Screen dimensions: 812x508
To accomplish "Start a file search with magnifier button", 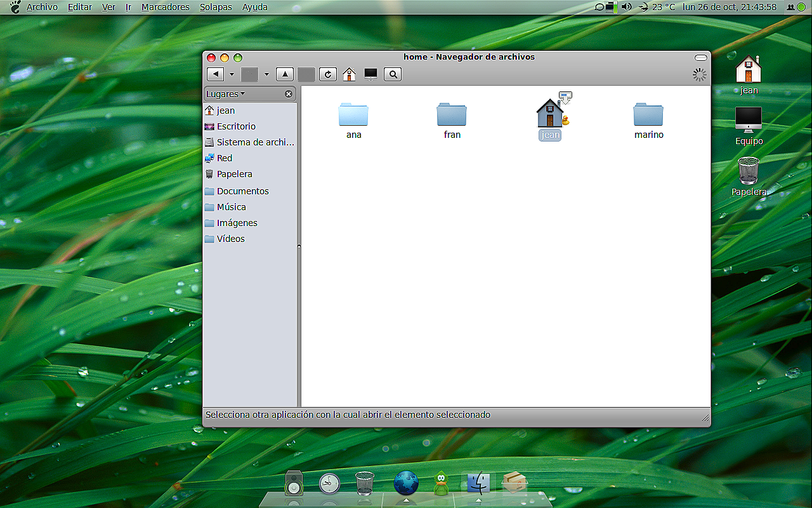I will (x=393, y=74).
